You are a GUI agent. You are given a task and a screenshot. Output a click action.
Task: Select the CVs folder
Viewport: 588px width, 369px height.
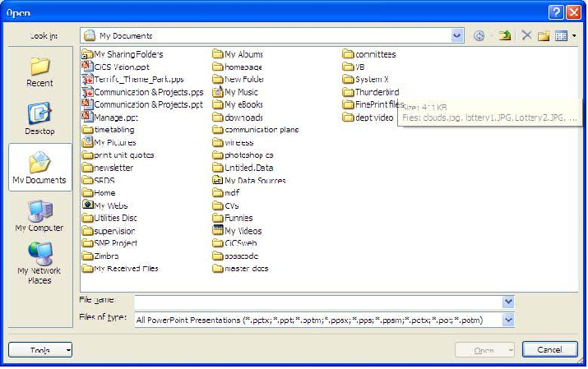tap(226, 205)
